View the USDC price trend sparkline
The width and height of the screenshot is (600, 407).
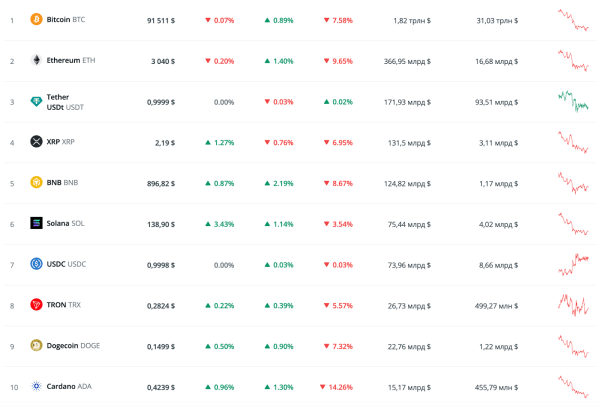(573, 264)
